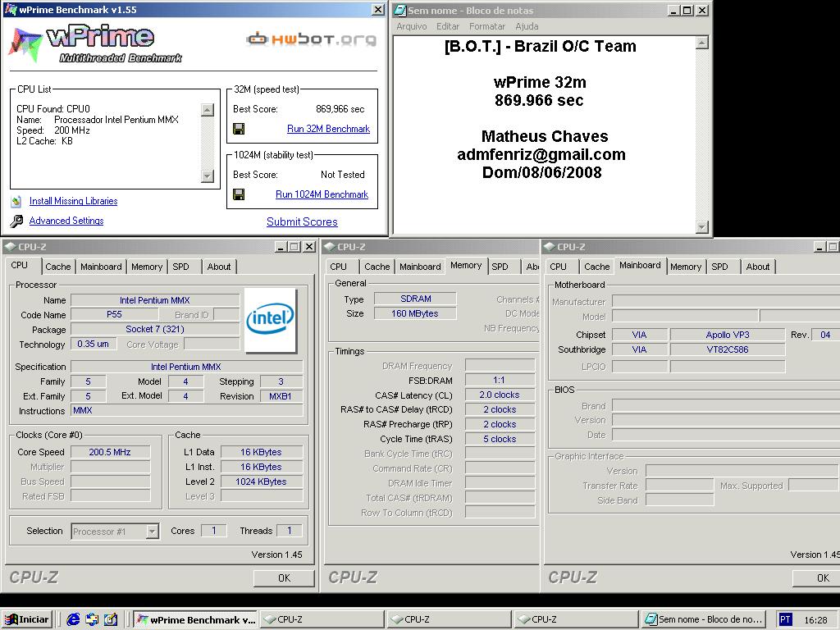Maximize the Notepad window
The height and width of the screenshot is (630, 840).
tap(687, 10)
